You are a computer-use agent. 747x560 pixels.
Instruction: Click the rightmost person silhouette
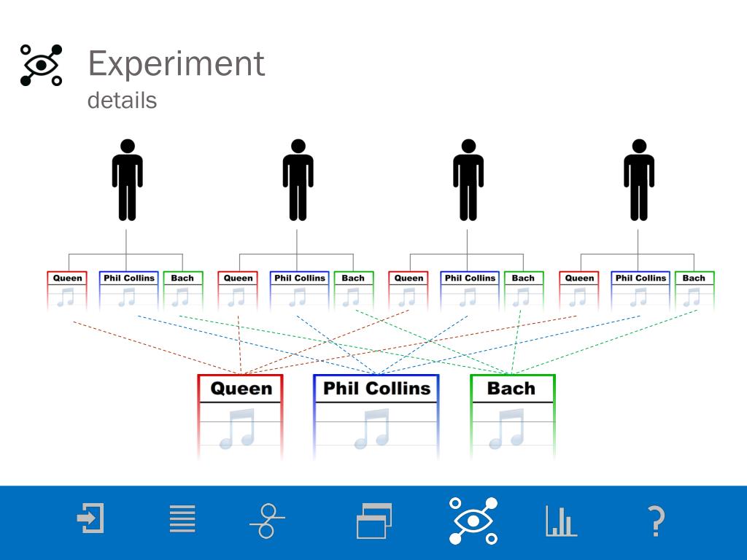(639, 180)
